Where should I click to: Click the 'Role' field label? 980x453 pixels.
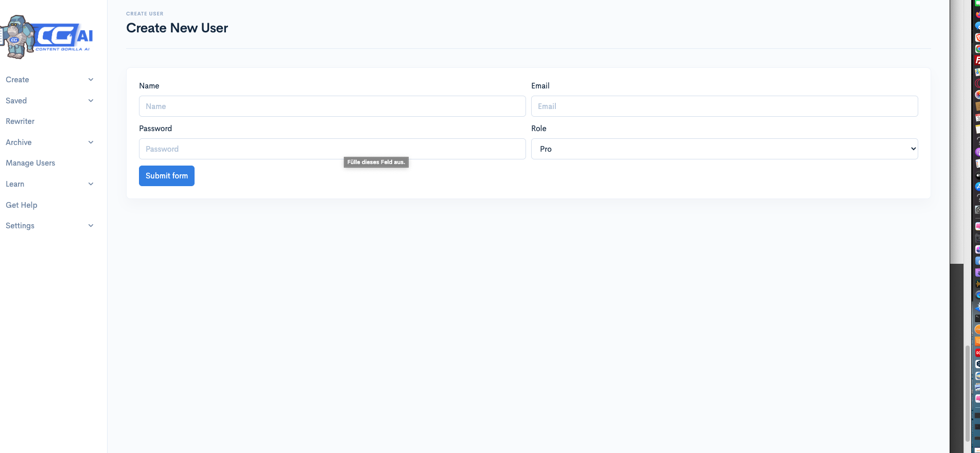(539, 129)
